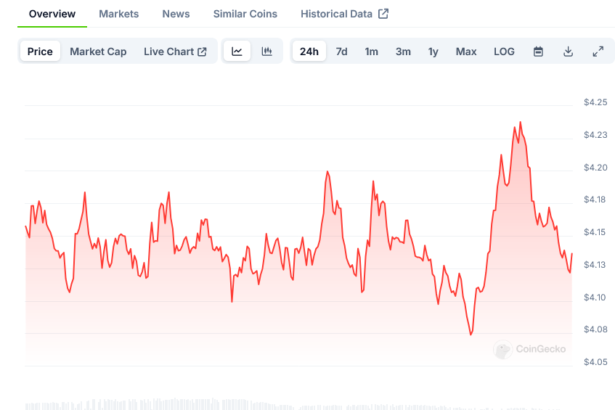Image resolution: width=615 pixels, height=410 pixels.
Task: Expand chart to fullscreen
Action: click(598, 51)
